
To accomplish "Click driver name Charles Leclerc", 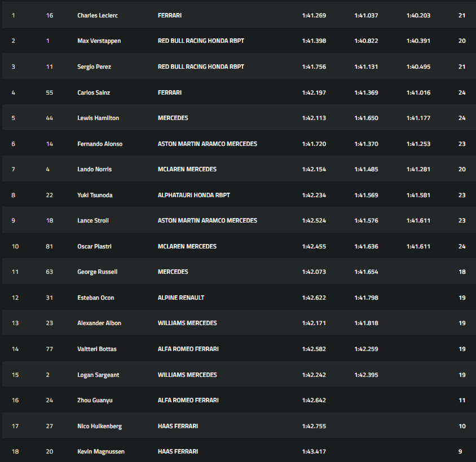I will (x=98, y=15).
